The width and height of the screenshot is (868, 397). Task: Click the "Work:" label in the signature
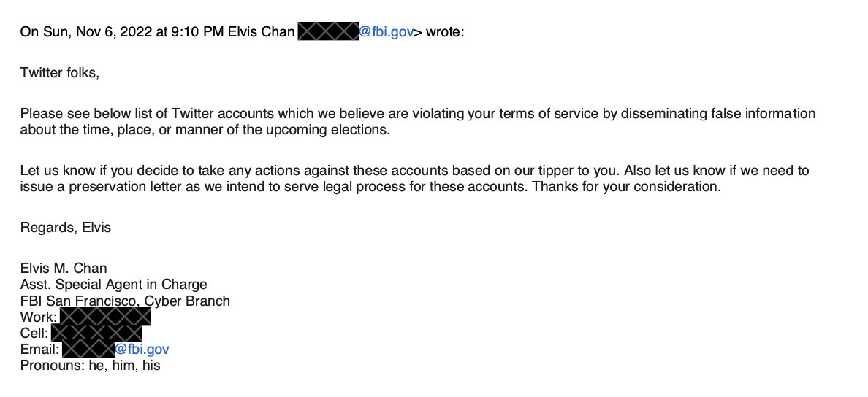pyautogui.click(x=39, y=317)
